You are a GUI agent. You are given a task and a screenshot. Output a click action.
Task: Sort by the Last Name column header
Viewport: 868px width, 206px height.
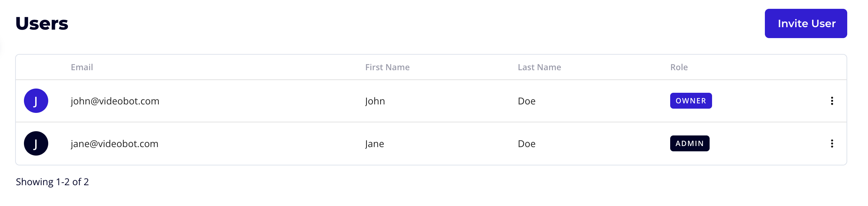pos(539,67)
